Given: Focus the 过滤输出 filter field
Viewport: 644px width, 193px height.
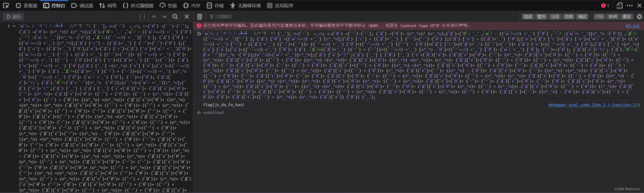Looking at the screenshot, I should click(362, 17).
